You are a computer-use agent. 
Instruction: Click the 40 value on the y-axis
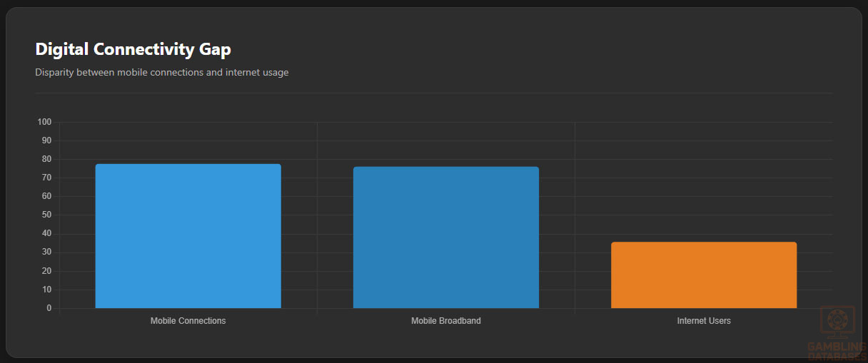coord(46,234)
